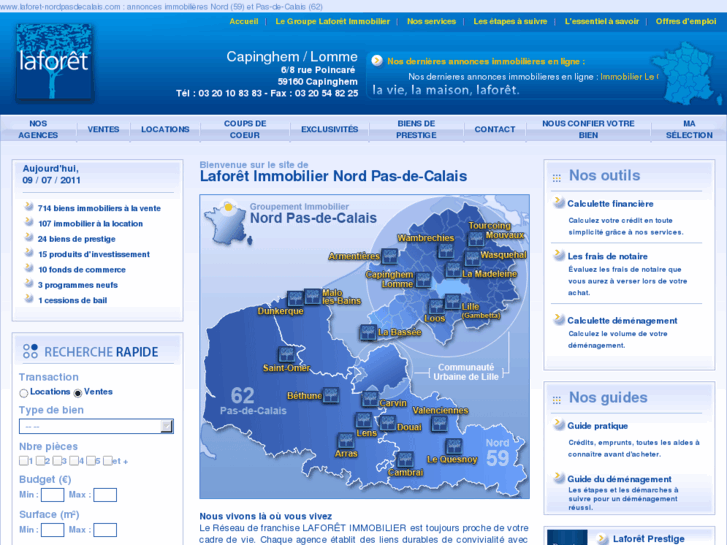
Task: Open Les étapes à suivre link
Action: [510, 21]
